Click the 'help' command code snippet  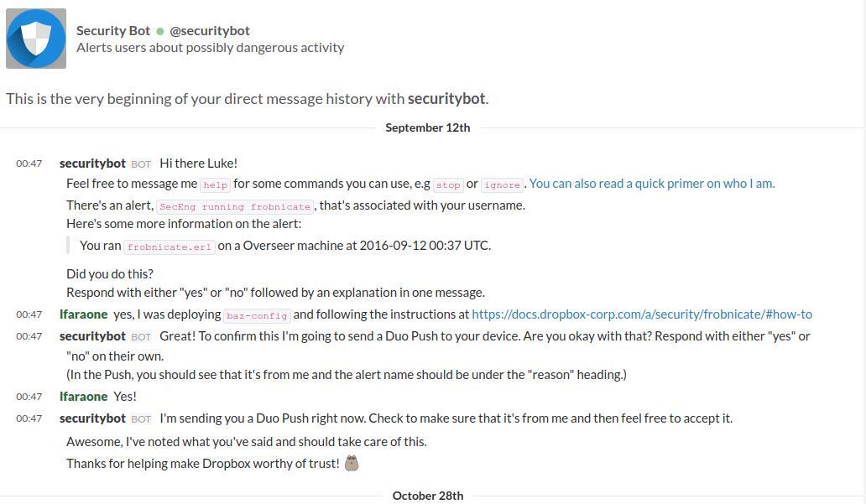click(x=215, y=184)
